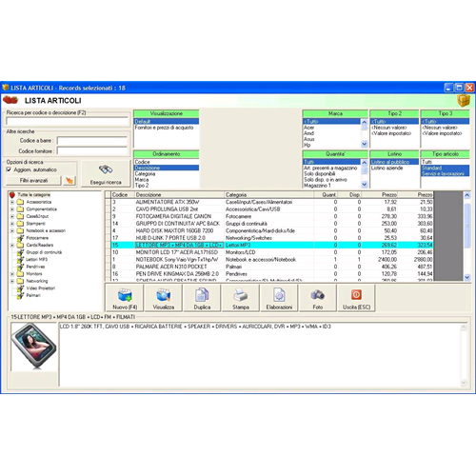Click the Foto camera icon
Screen dimensions: 476x476
pyautogui.click(x=317, y=298)
